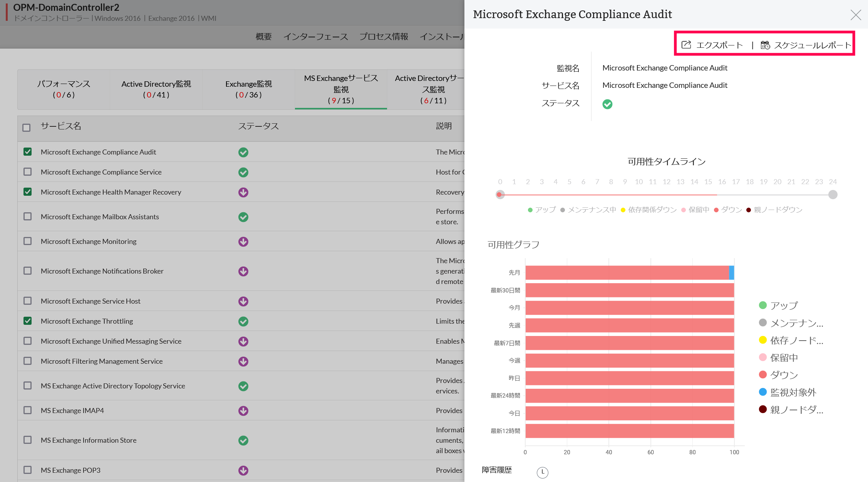Click the スケジュールレポート link

click(813, 45)
